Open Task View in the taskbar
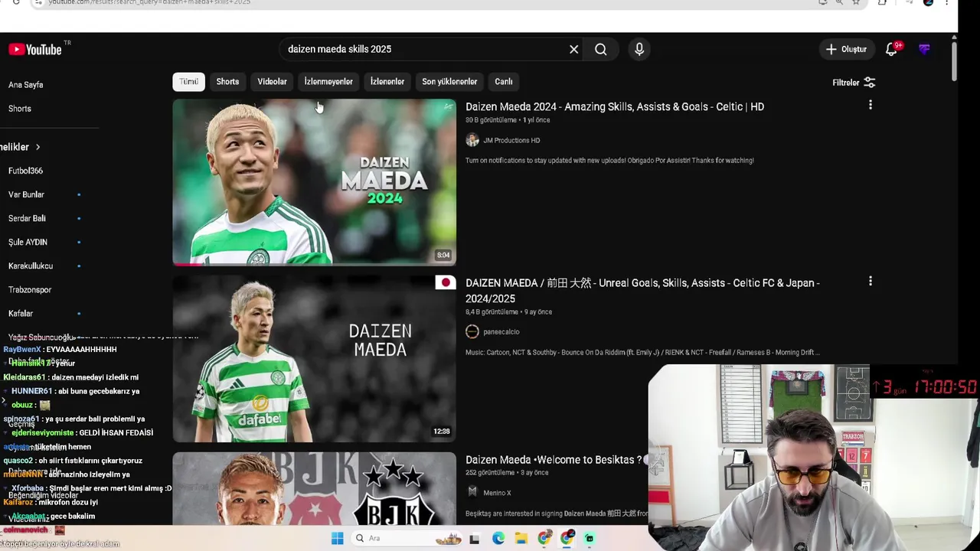This screenshot has height=551, width=980. 475,539
